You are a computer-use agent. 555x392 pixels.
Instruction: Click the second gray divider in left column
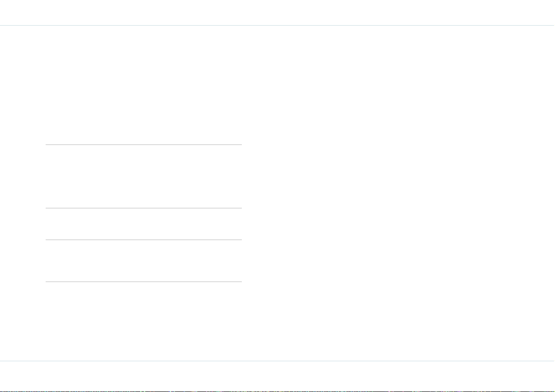tap(144, 208)
